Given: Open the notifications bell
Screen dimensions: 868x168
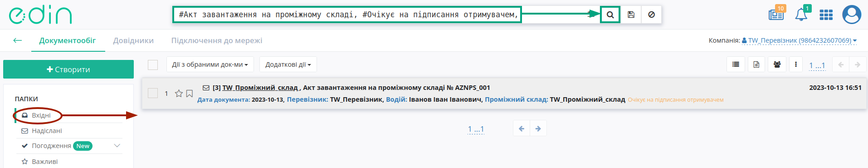Looking at the screenshot, I should pos(801,14).
